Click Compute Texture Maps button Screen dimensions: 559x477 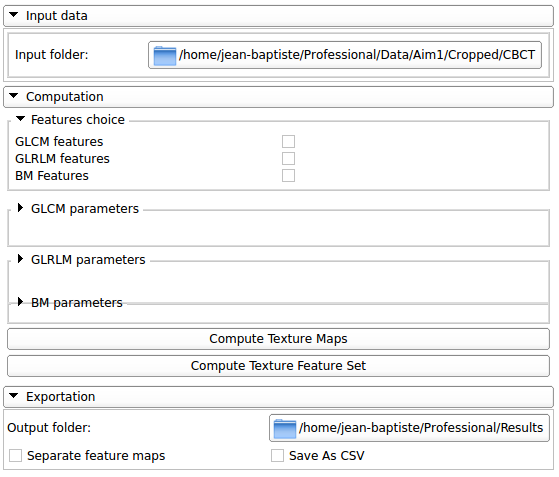pyautogui.click(x=278, y=339)
